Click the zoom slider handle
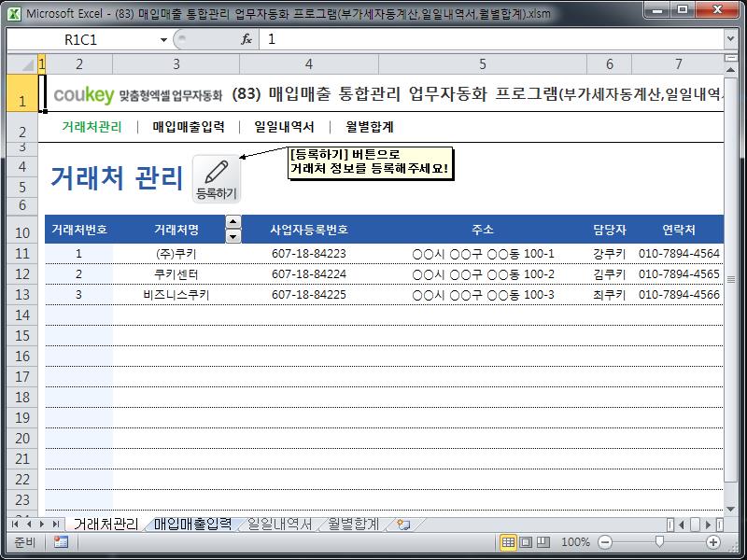Viewport: 747px width, 560px height. (659, 542)
